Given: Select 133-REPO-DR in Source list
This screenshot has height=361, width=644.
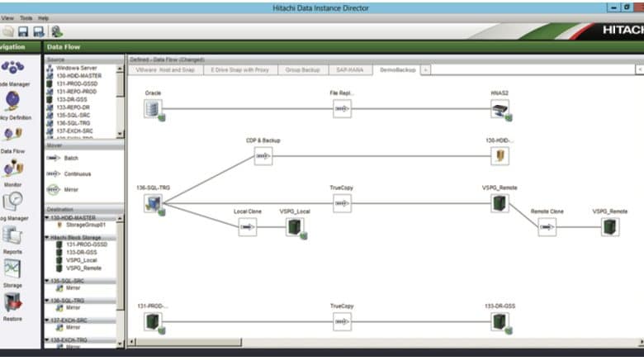Looking at the screenshot, I should (73, 107).
